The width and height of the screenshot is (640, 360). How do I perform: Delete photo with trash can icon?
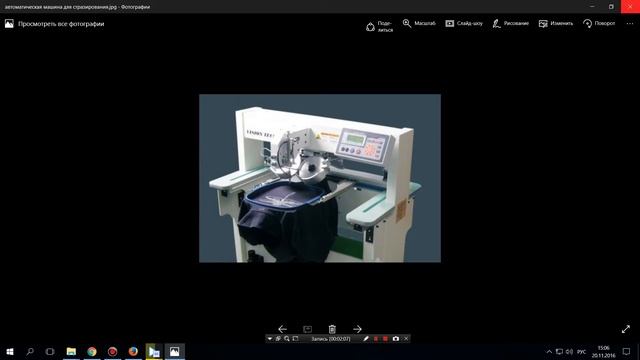[332, 329]
